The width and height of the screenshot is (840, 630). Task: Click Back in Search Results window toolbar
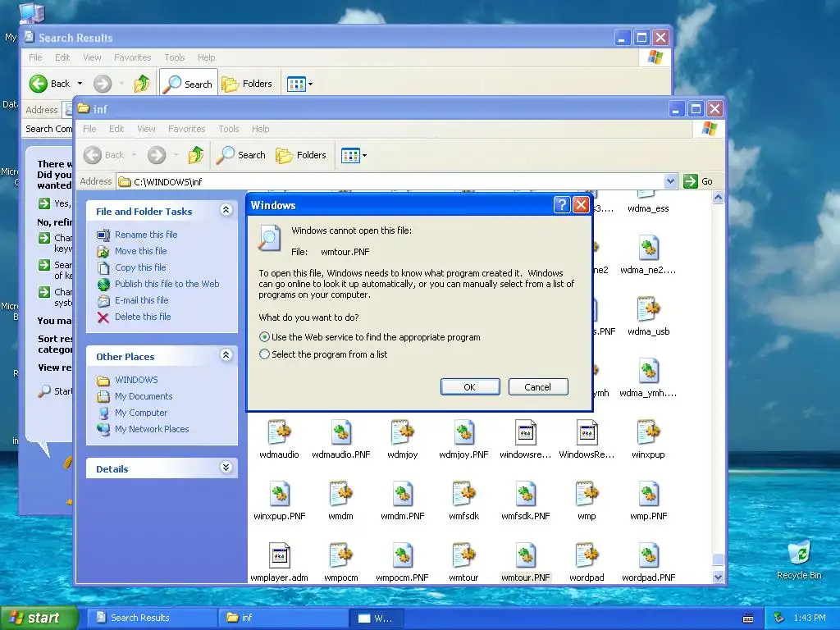pos(50,84)
